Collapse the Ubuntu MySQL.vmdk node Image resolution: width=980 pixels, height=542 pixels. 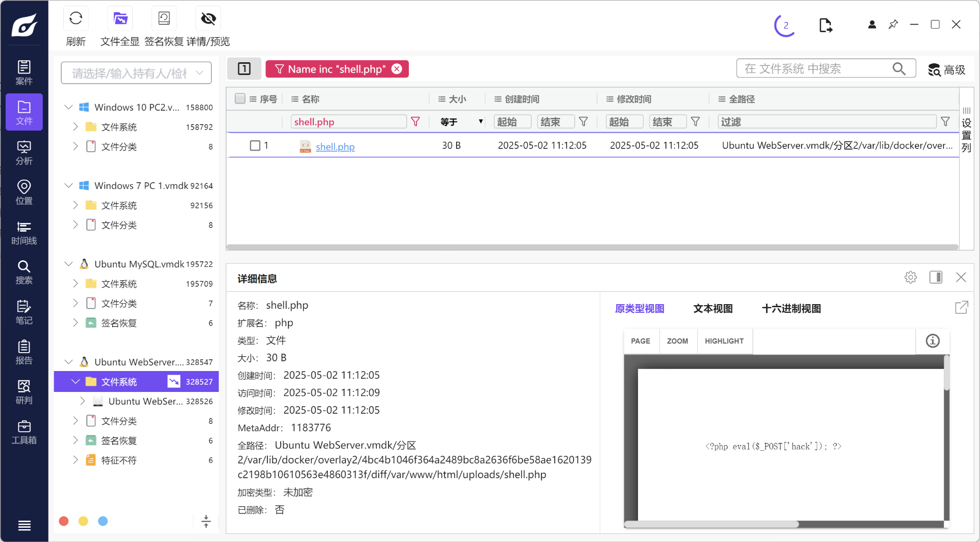click(68, 264)
